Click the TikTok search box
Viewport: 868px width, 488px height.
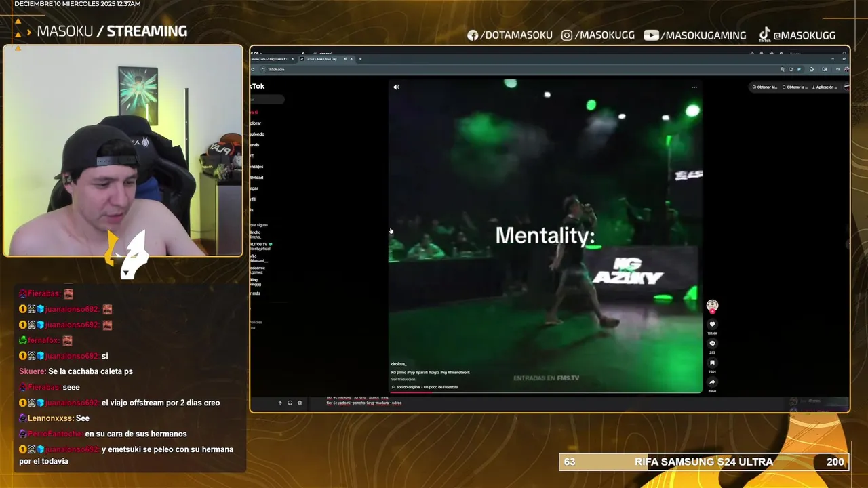[x=267, y=100]
